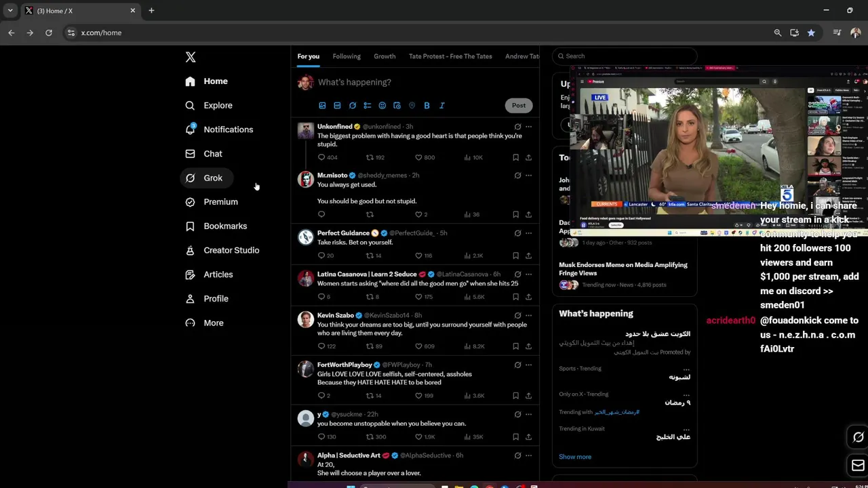Open a new browser tab
Viewport: 868px width, 488px height.
click(151, 11)
